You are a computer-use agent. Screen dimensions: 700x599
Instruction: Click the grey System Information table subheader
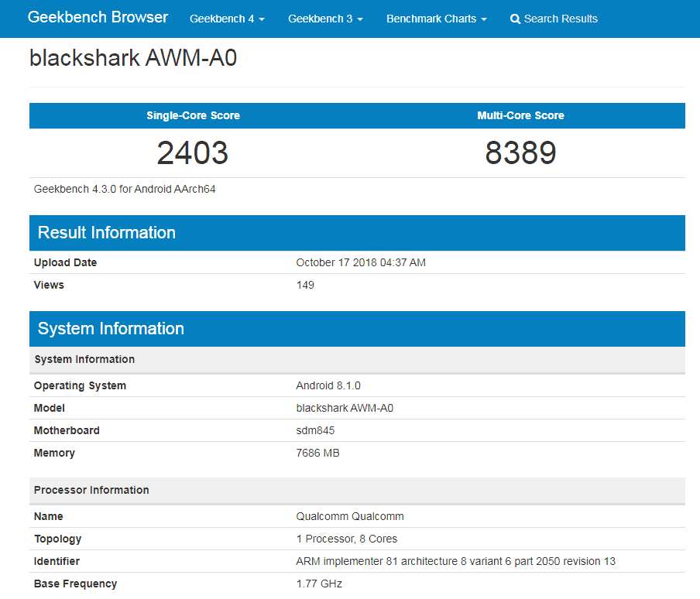coord(357,360)
